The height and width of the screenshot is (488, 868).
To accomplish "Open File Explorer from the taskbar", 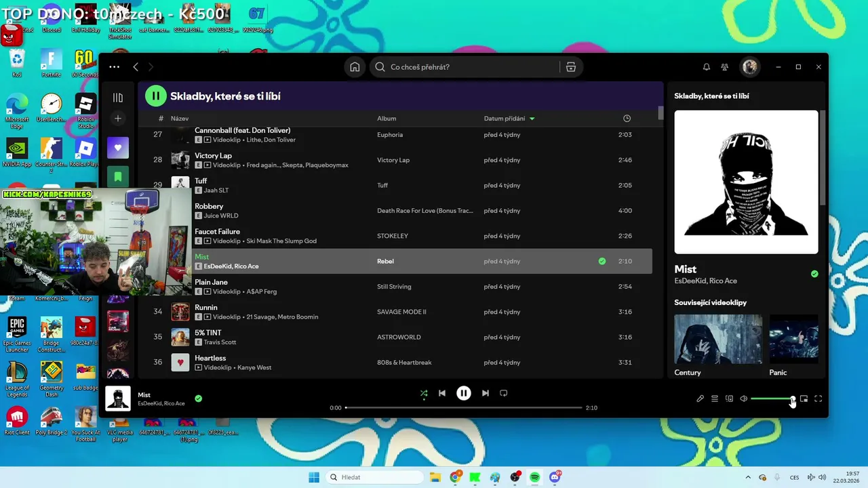I will (x=435, y=477).
